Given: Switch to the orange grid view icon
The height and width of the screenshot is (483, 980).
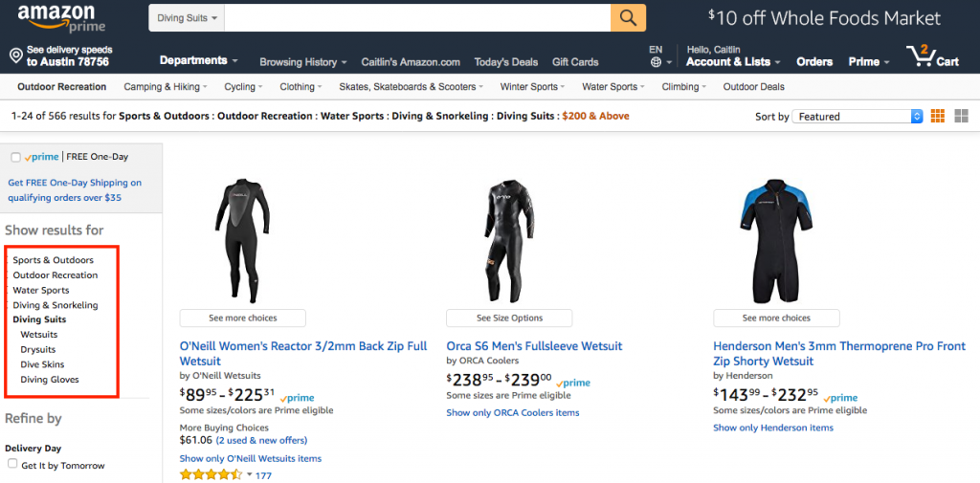Looking at the screenshot, I should pyautogui.click(x=938, y=116).
